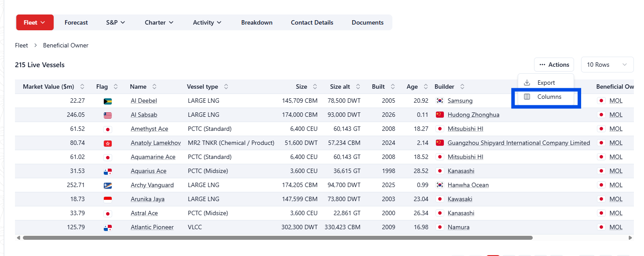Follow the Hudong Zhonghua builder link
The image size is (644, 256).
click(473, 115)
